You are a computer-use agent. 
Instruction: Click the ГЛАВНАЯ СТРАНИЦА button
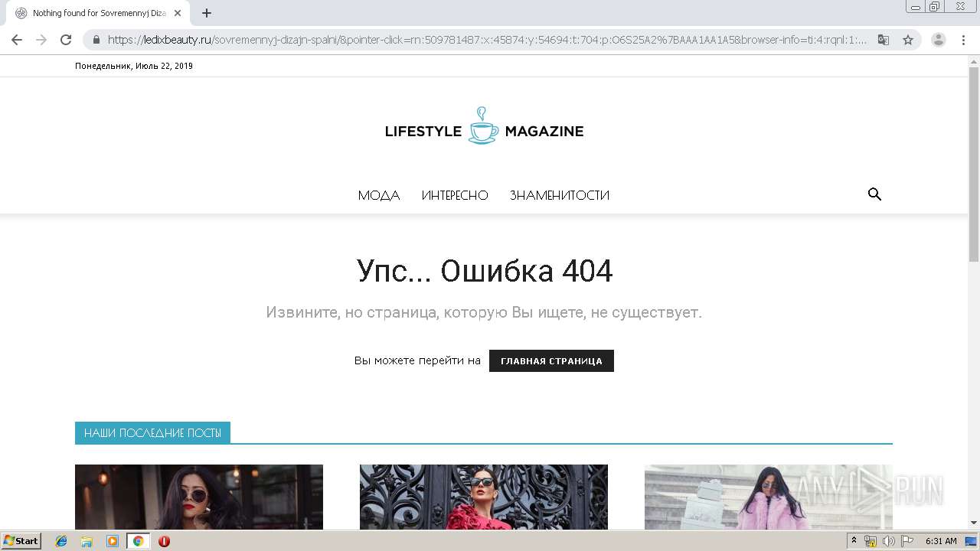551,360
